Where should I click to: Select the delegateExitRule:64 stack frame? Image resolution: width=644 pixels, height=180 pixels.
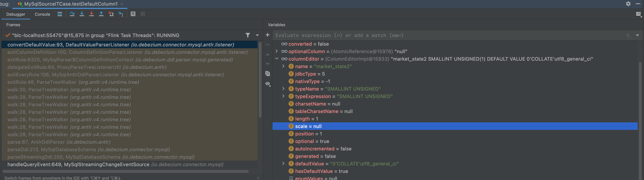pyautogui.click(x=130, y=67)
